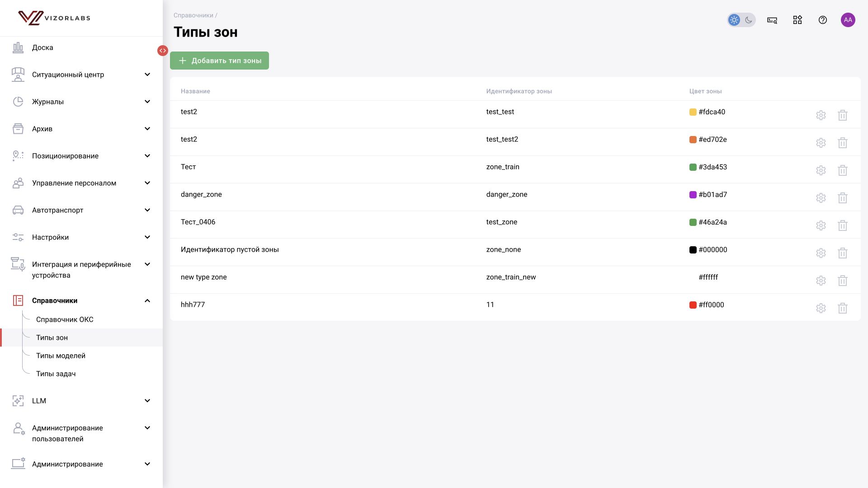Open the help question mark icon
Image resolution: width=868 pixels, height=488 pixels.
[823, 20]
